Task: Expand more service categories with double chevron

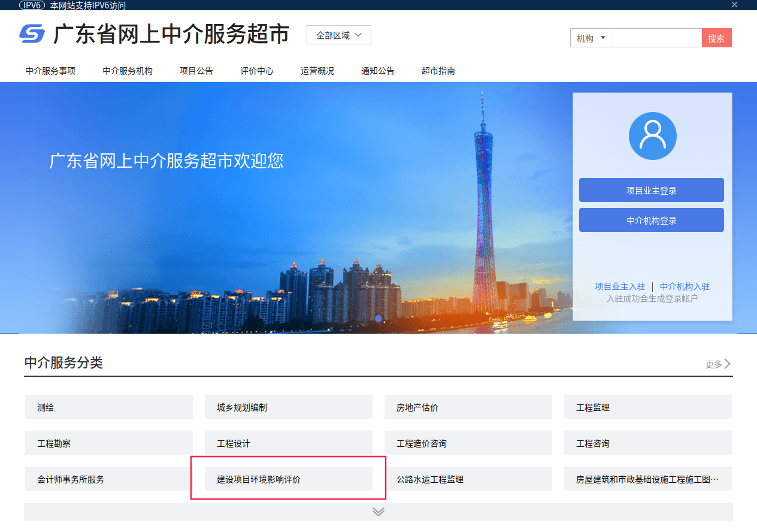Action: pyautogui.click(x=378, y=511)
